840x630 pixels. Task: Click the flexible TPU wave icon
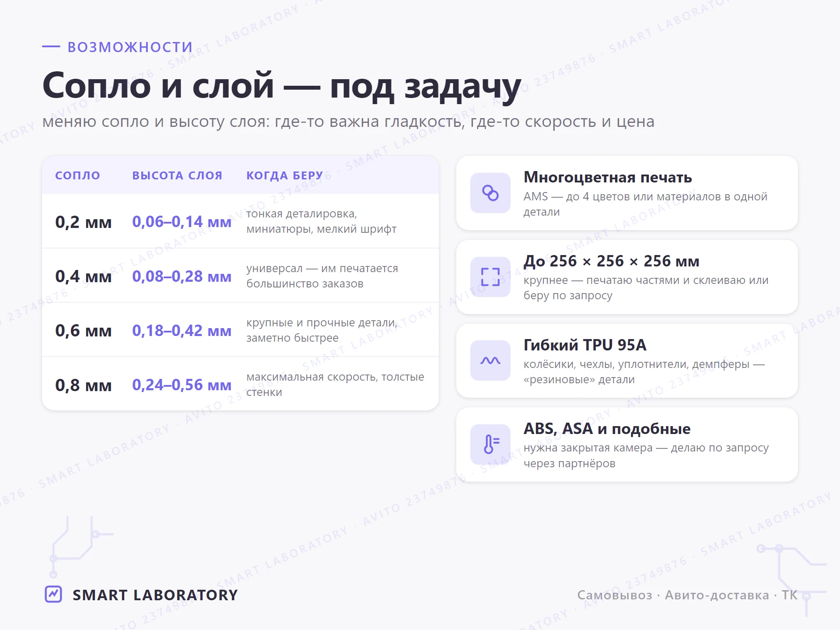[490, 360]
